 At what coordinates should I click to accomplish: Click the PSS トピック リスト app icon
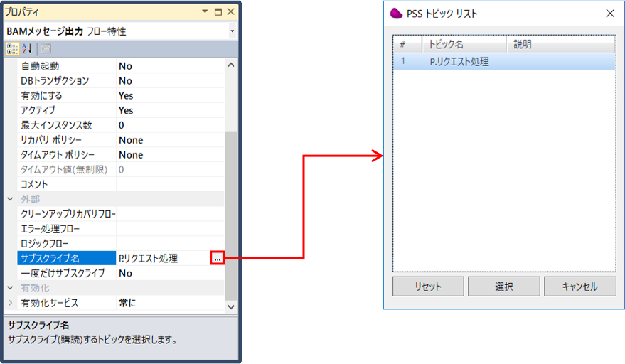click(396, 14)
